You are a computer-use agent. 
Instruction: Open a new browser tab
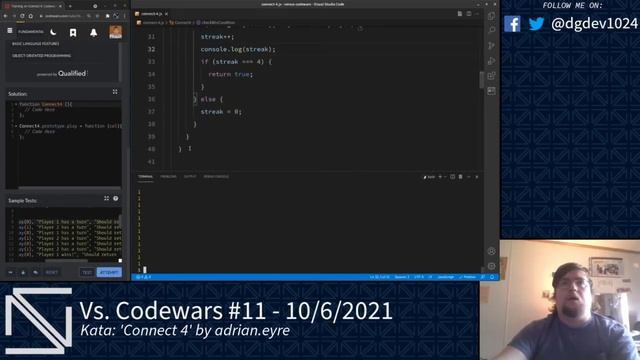70,6
